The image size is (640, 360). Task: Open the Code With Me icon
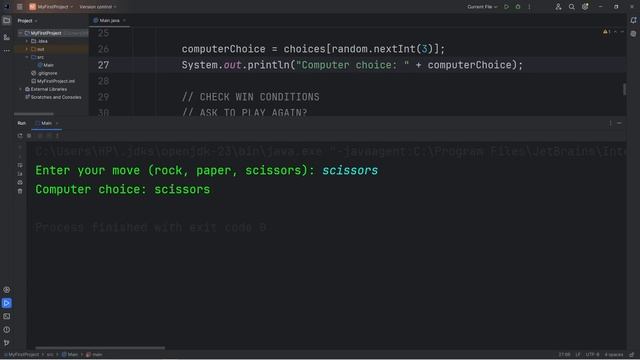558,7
